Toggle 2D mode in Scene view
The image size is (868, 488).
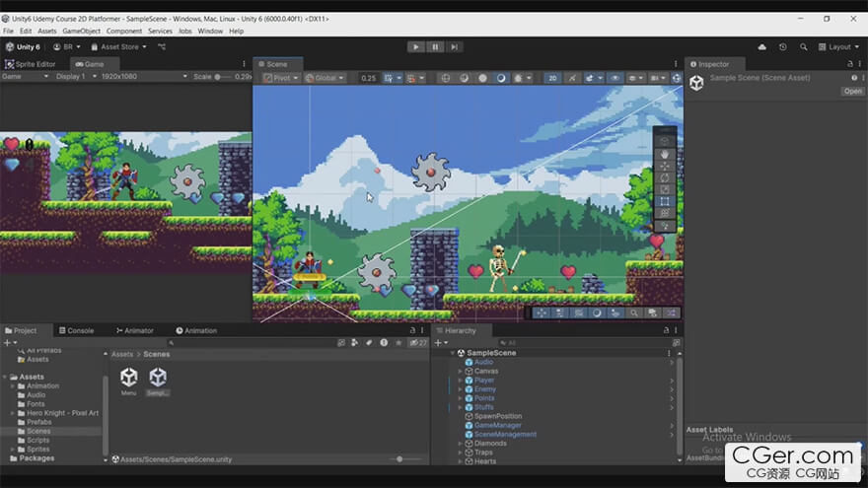click(x=552, y=78)
